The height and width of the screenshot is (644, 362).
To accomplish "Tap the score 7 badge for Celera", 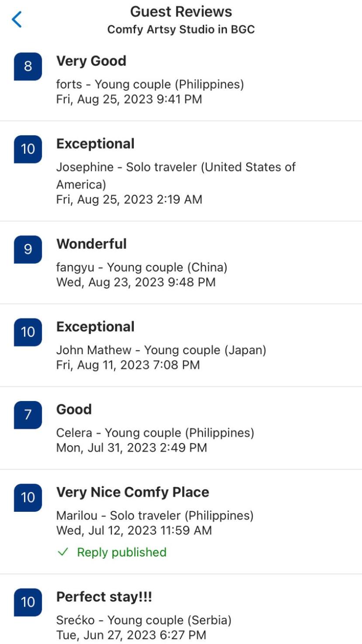I will tap(28, 415).
